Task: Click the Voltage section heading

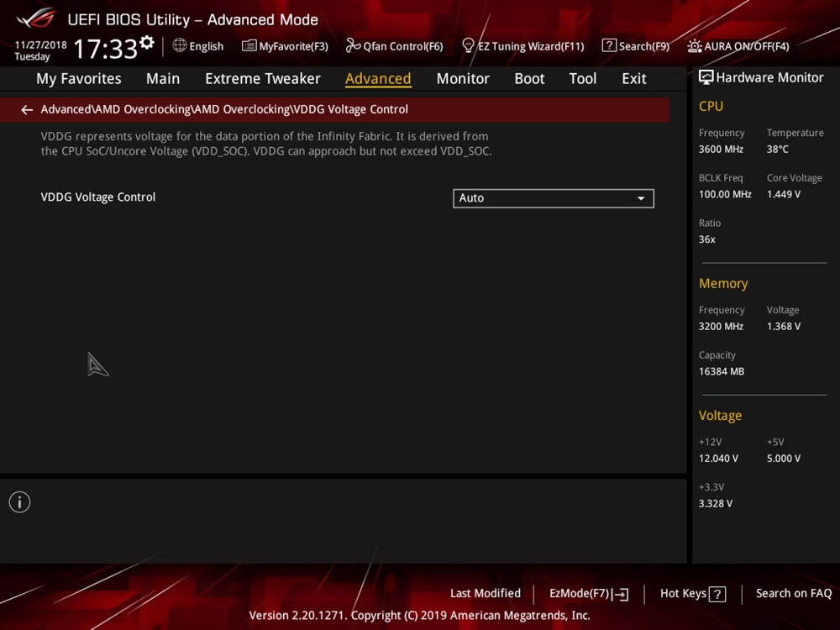Action: click(x=720, y=416)
